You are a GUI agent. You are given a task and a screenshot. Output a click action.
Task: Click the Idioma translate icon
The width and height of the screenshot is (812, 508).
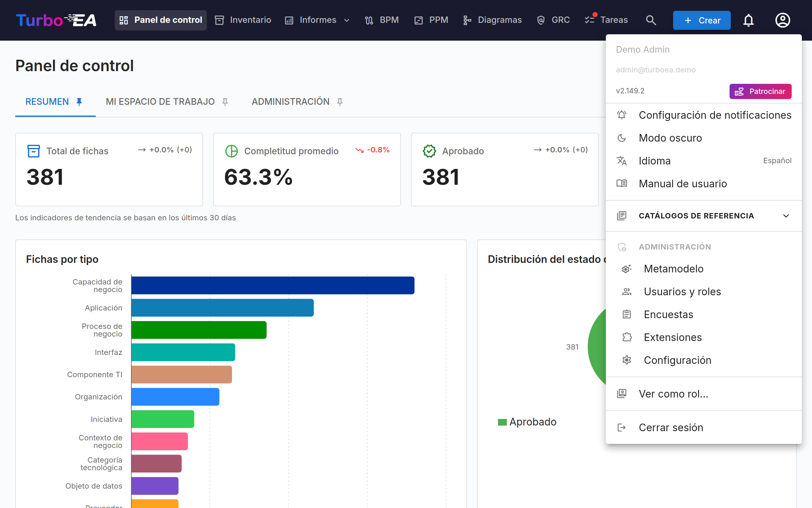pos(622,161)
